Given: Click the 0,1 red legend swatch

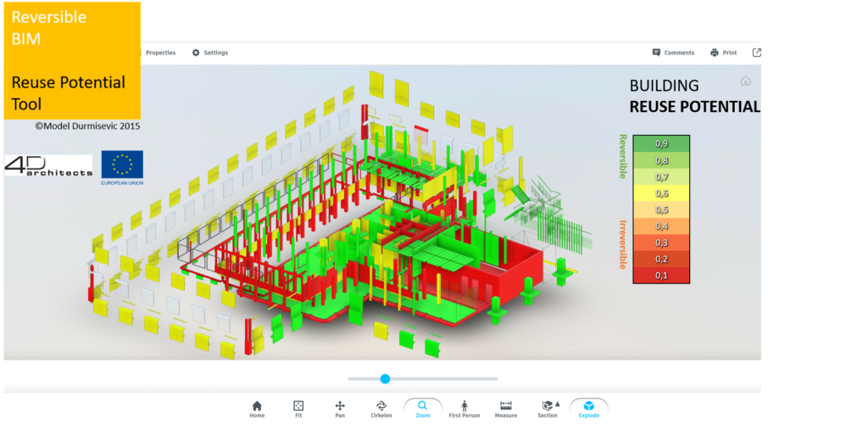Looking at the screenshot, I should [x=661, y=275].
